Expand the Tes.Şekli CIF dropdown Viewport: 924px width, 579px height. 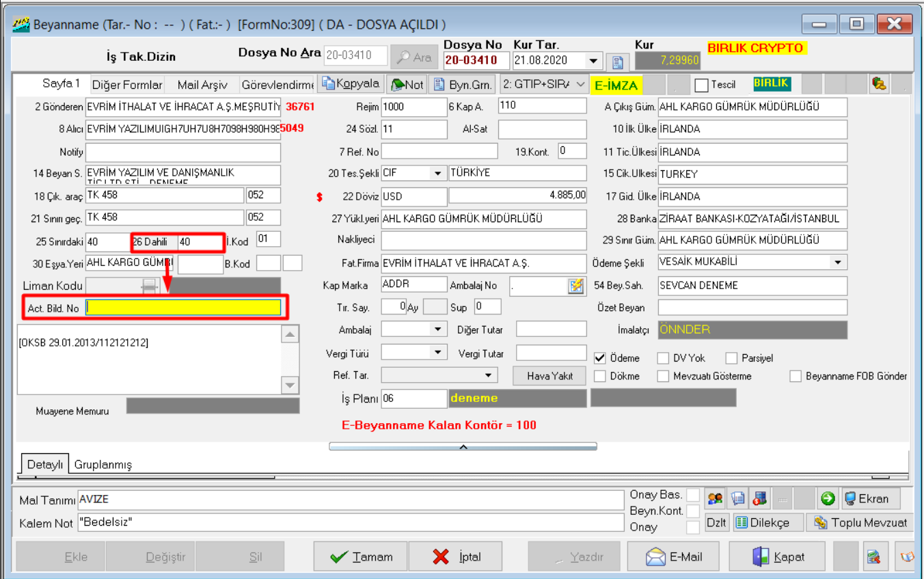coord(437,173)
